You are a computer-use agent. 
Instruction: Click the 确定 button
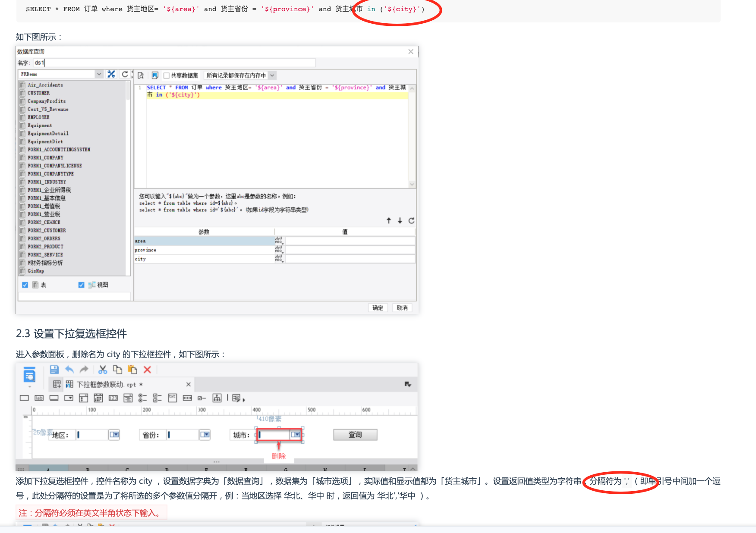[x=378, y=307]
